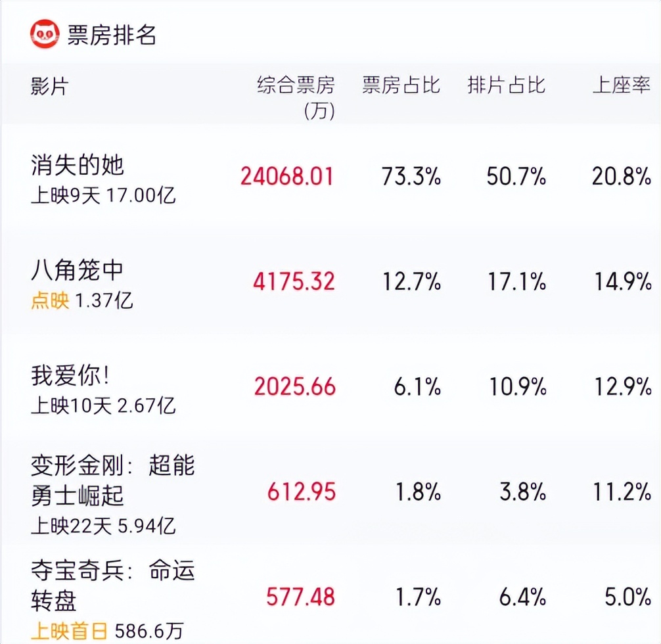Click the 点映 label under 八角笼中
The width and height of the screenshot is (661, 644).
pos(51,298)
